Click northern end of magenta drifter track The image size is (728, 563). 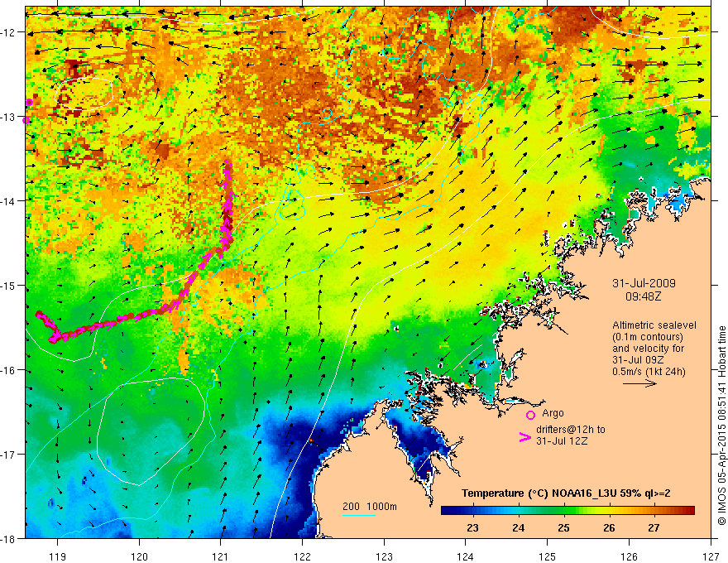pos(227,162)
